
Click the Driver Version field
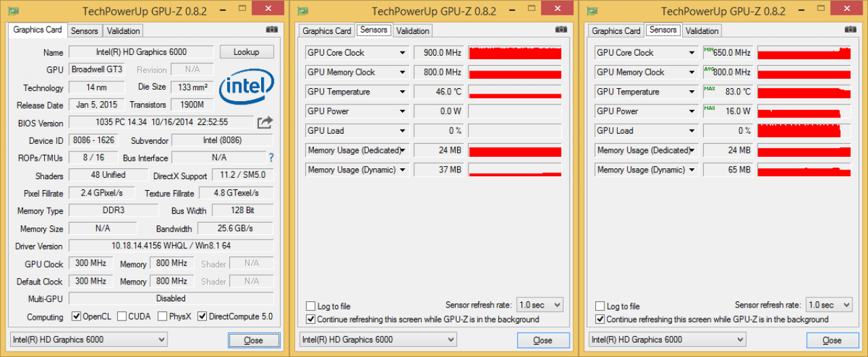[171, 246]
